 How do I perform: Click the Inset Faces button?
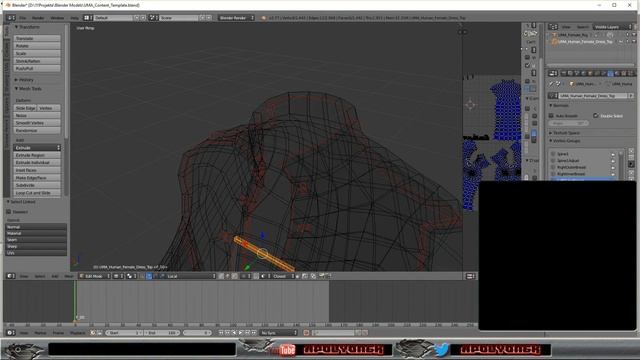click(37, 170)
